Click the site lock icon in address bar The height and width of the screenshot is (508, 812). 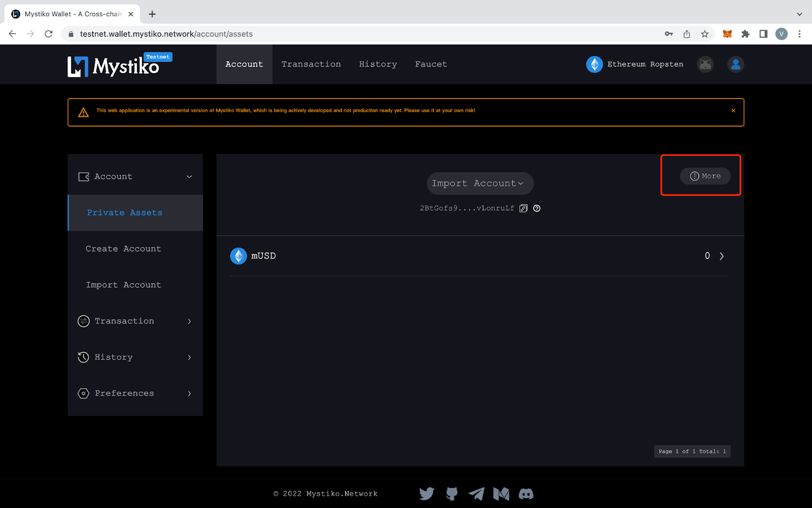click(71, 34)
